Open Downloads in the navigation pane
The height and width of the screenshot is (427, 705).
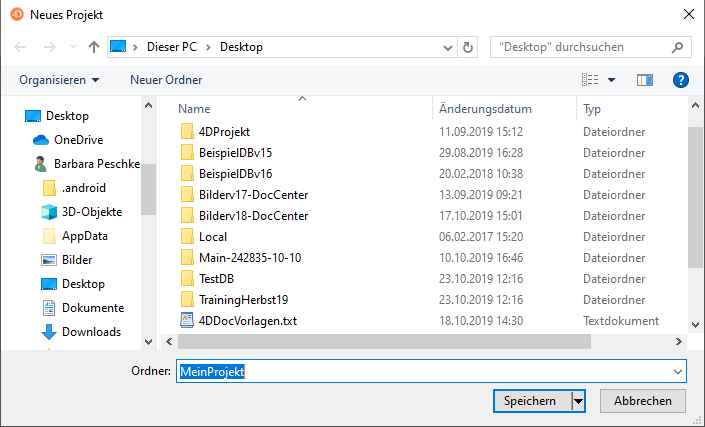(91, 332)
